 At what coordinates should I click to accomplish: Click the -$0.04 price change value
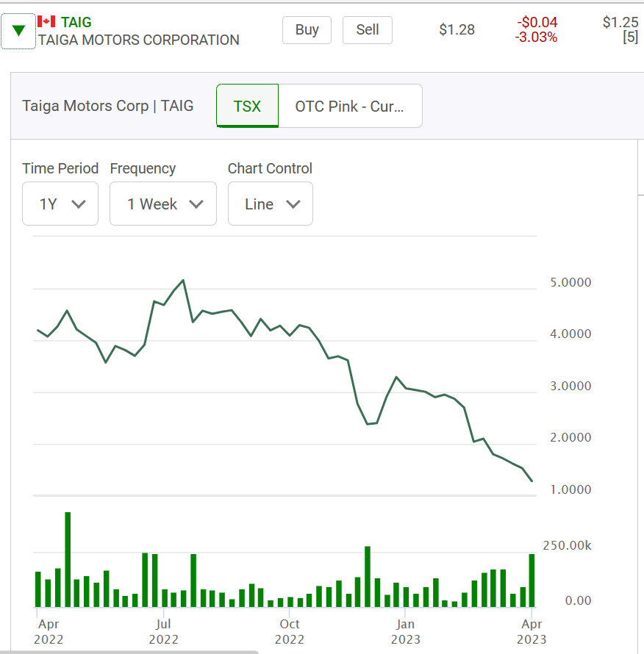click(537, 22)
